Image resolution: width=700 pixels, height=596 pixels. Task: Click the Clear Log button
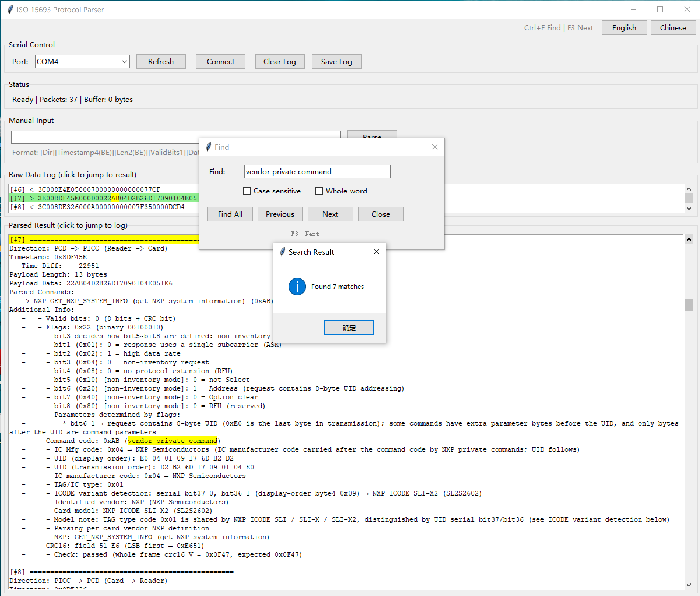(x=280, y=61)
